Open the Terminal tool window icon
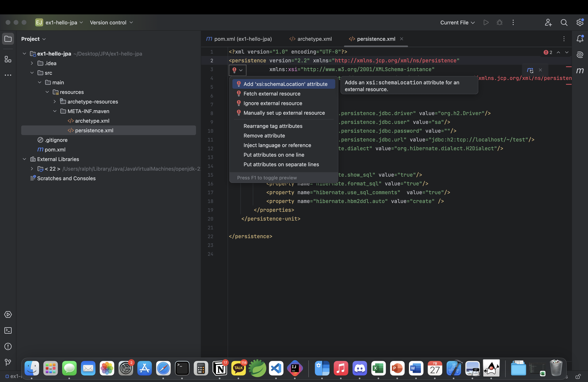This screenshot has width=588, height=382. 8,330
